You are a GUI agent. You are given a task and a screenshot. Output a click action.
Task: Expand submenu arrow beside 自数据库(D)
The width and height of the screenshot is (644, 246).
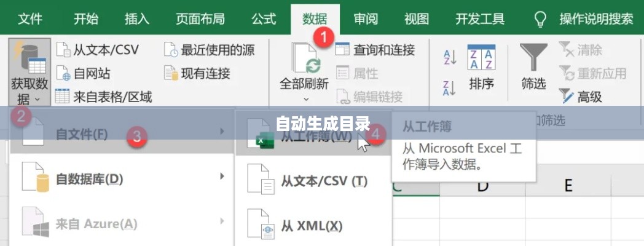tap(222, 177)
